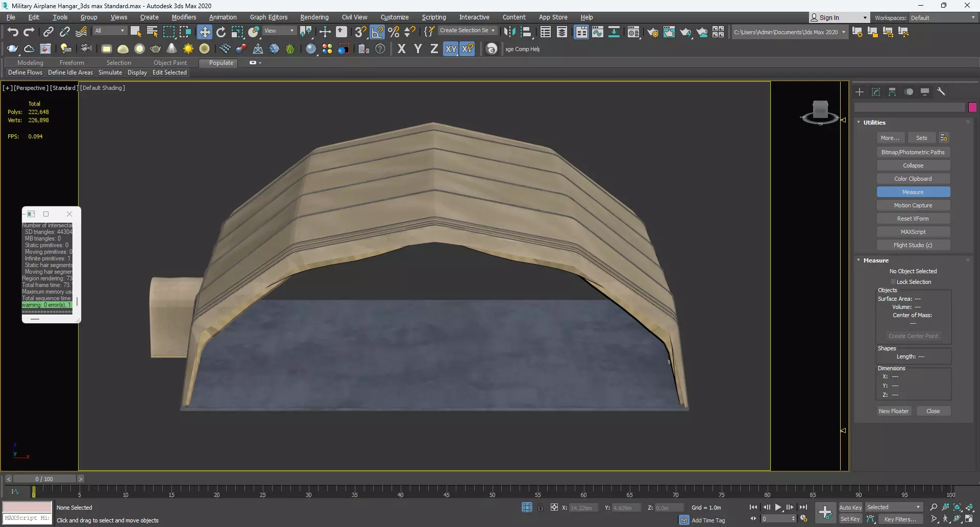Click the Color Clipboard utility button

click(x=913, y=179)
